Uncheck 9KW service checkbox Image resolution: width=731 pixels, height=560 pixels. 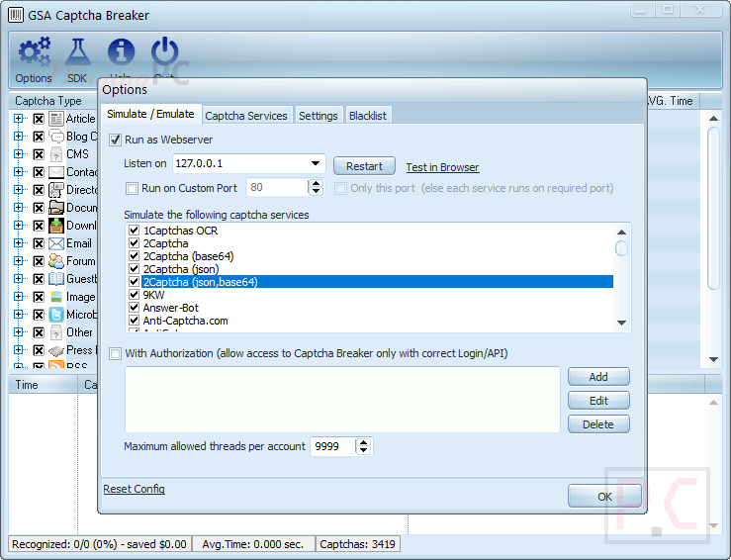[135, 295]
